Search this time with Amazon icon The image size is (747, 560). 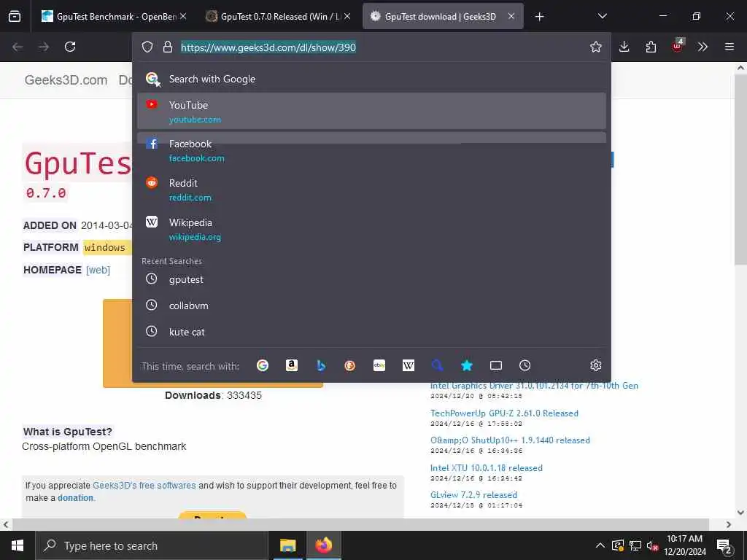[x=292, y=365]
